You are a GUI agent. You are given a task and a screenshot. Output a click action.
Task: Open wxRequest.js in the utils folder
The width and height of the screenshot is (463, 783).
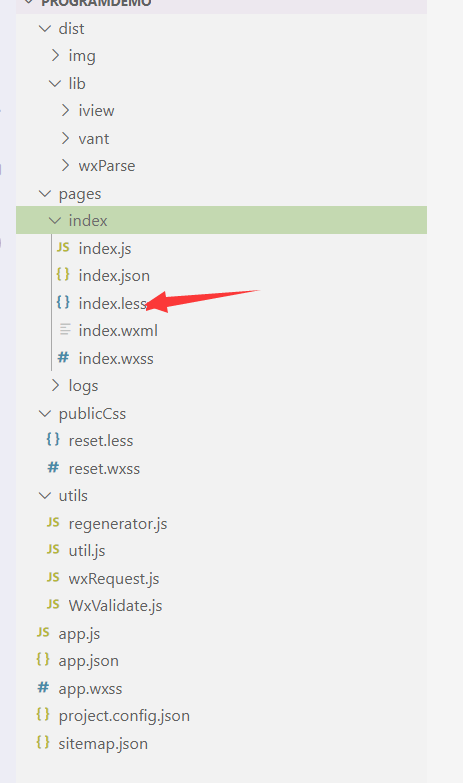tap(114, 578)
